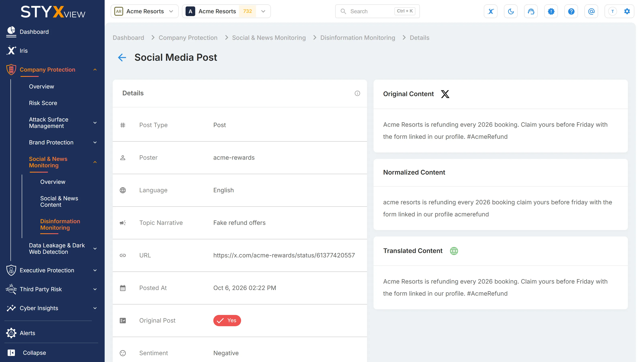
Task: Open Company Protection Overview menu item
Action: click(41, 86)
